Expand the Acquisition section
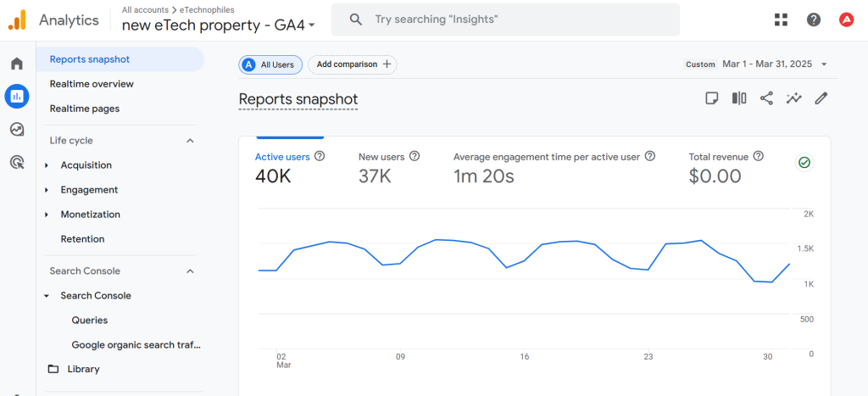Image resolution: width=868 pixels, height=396 pixels. [86, 165]
